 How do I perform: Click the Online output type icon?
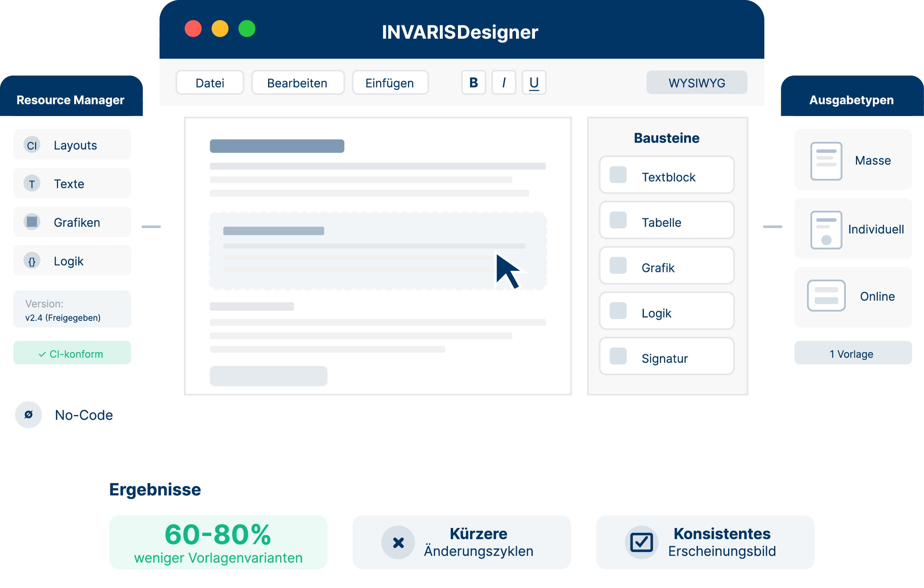click(x=826, y=296)
